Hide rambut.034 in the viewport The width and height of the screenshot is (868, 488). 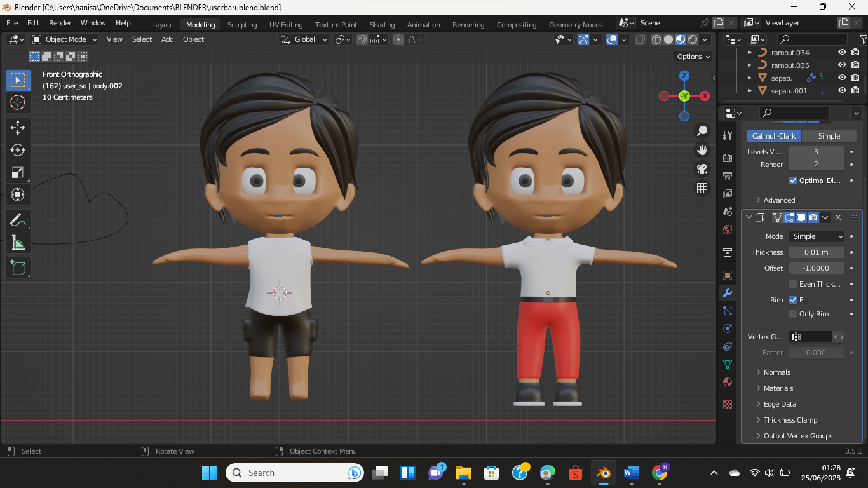click(842, 53)
